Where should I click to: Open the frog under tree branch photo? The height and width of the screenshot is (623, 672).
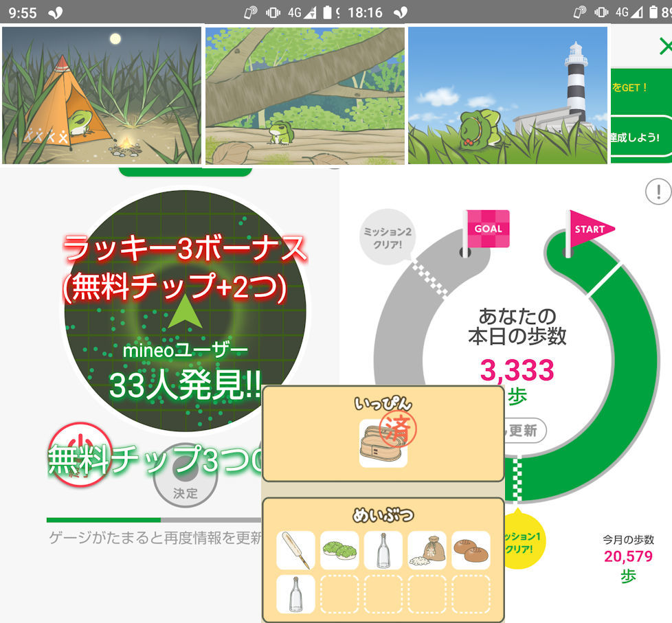coord(304,96)
